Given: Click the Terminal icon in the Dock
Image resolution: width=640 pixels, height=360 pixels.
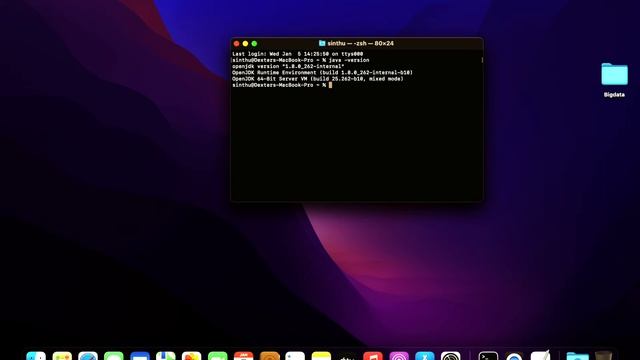Looking at the screenshot, I should click(488, 356).
